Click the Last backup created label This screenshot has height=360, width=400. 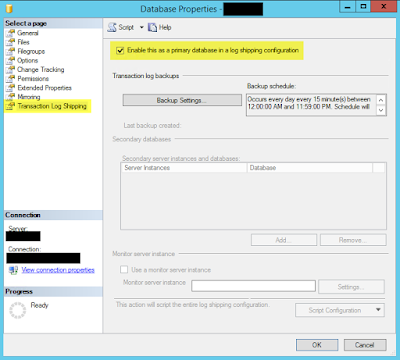point(152,126)
